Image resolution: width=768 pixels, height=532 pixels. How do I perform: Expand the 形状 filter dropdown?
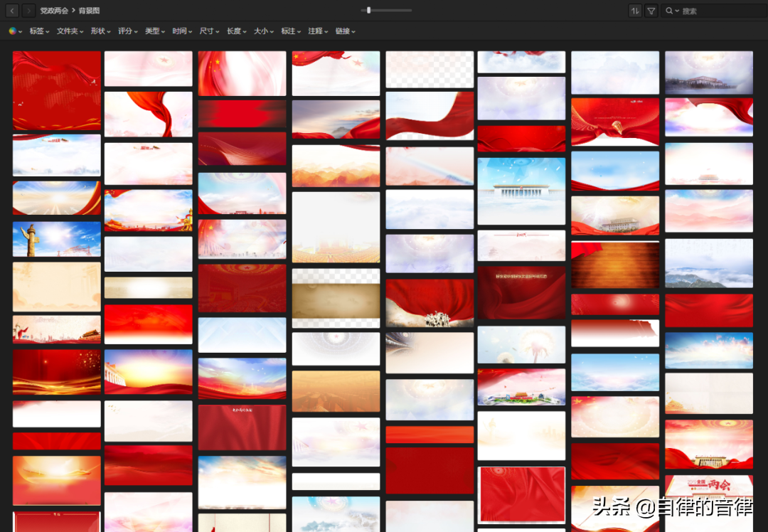(100, 31)
